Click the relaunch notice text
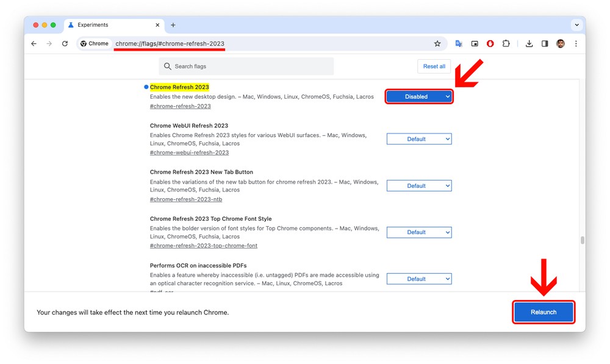The image size is (610, 364). [132, 312]
